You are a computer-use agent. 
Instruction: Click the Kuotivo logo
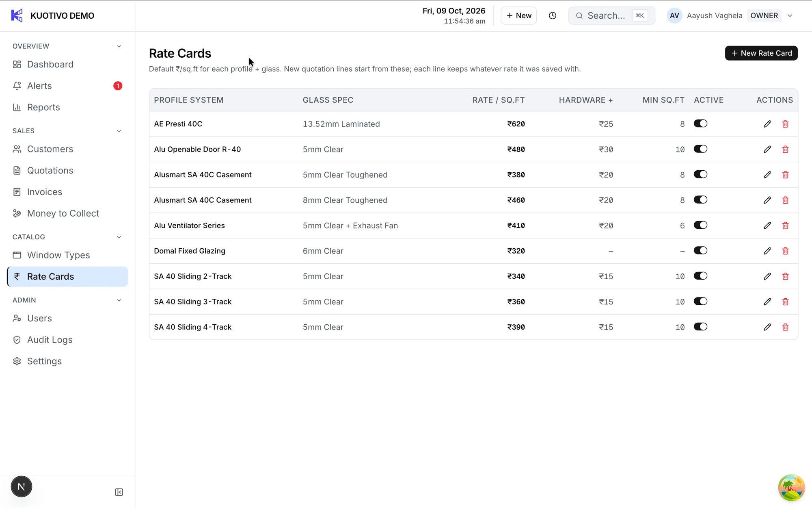point(17,15)
